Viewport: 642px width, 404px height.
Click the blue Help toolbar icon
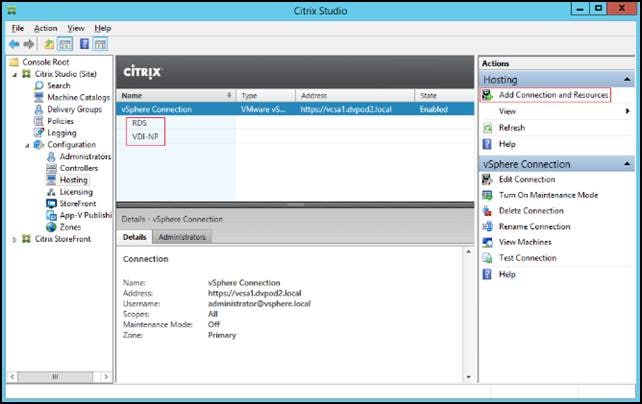point(84,44)
